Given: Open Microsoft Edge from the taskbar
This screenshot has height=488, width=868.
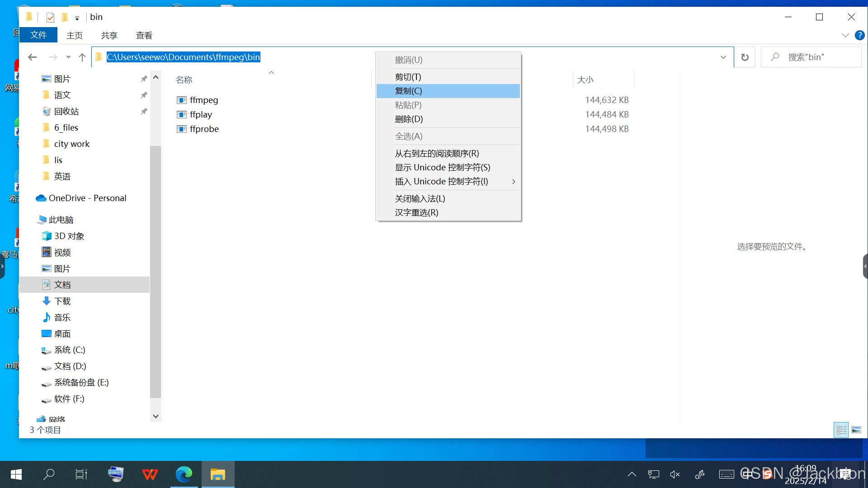Looking at the screenshot, I should (x=184, y=474).
